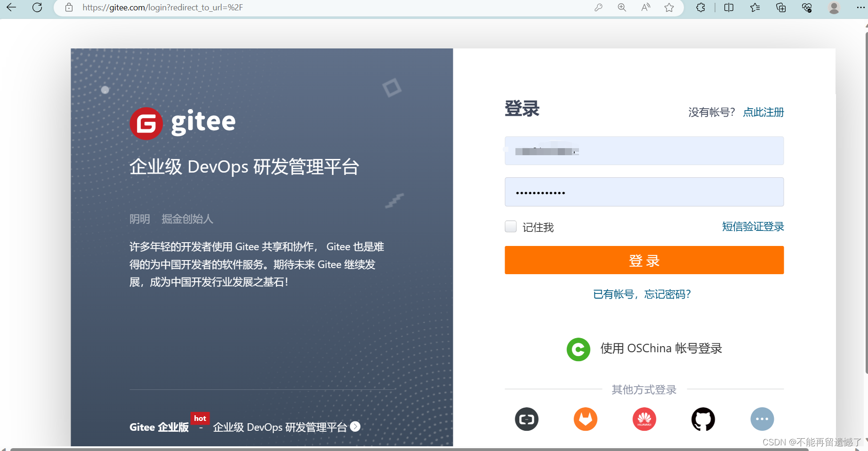Image resolution: width=868 pixels, height=451 pixels.
Task: Click the 登录 heading text
Action: tap(522, 109)
